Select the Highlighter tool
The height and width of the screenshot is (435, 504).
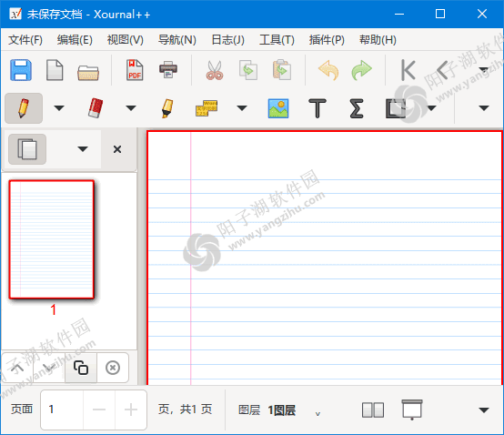[x=167, y=108]
